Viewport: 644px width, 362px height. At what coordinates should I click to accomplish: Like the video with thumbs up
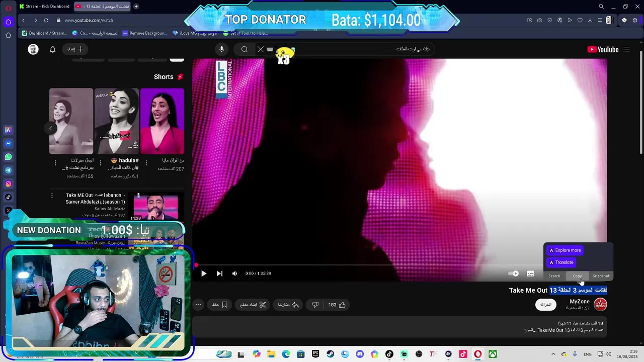pos(337,305)
